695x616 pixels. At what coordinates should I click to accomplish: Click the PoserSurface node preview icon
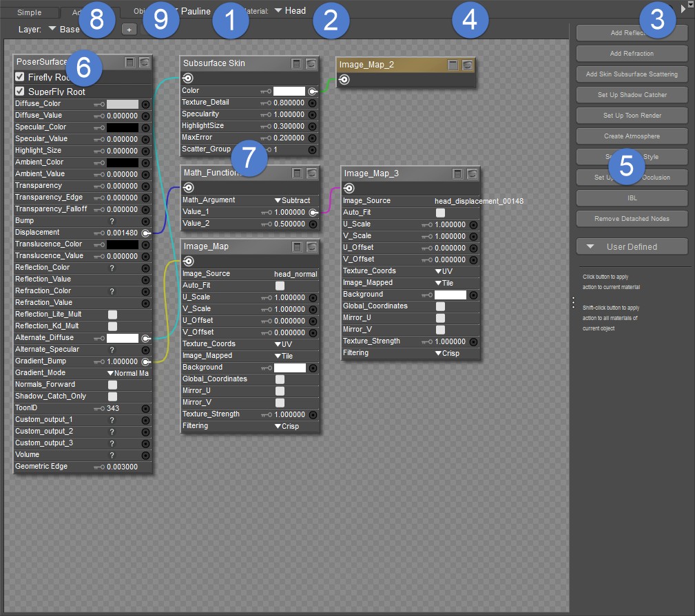145,63
